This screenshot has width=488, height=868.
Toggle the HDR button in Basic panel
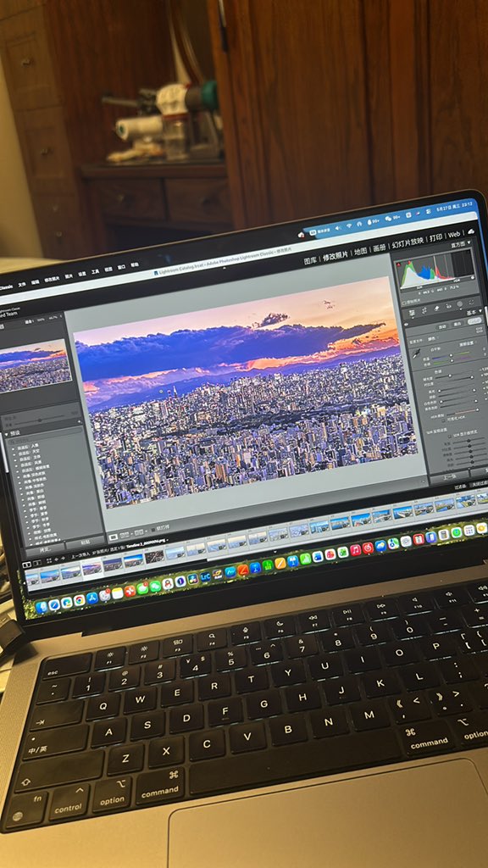tap(474, 320)
